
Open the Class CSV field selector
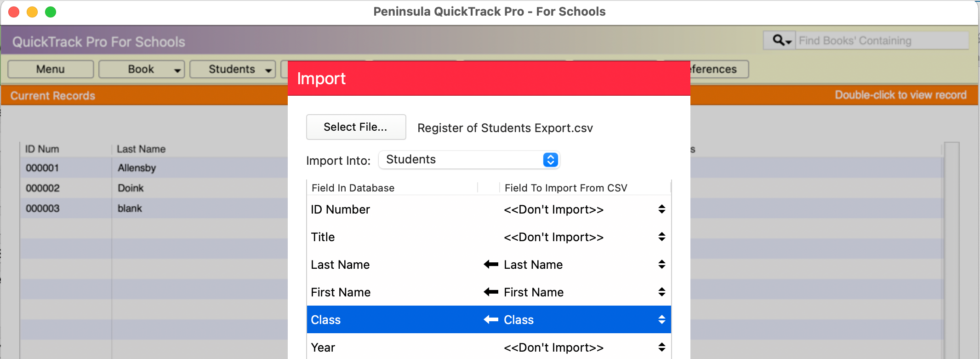pyautogui.click(x=661, y=319)
